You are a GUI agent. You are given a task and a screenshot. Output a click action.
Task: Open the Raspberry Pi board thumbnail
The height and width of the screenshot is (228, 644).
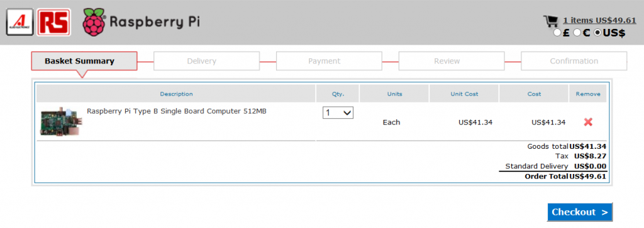tap(61, 122)
